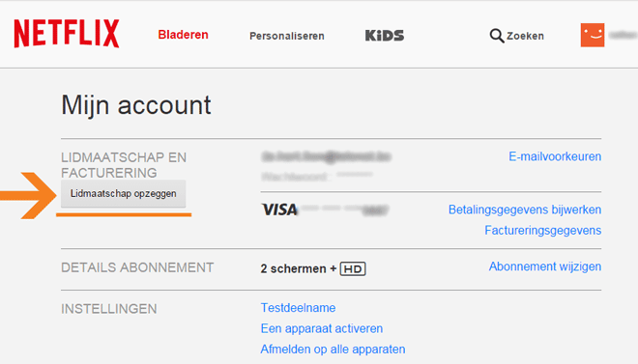Click Afmelden op alle apparaten

click(x=333, y=349)
